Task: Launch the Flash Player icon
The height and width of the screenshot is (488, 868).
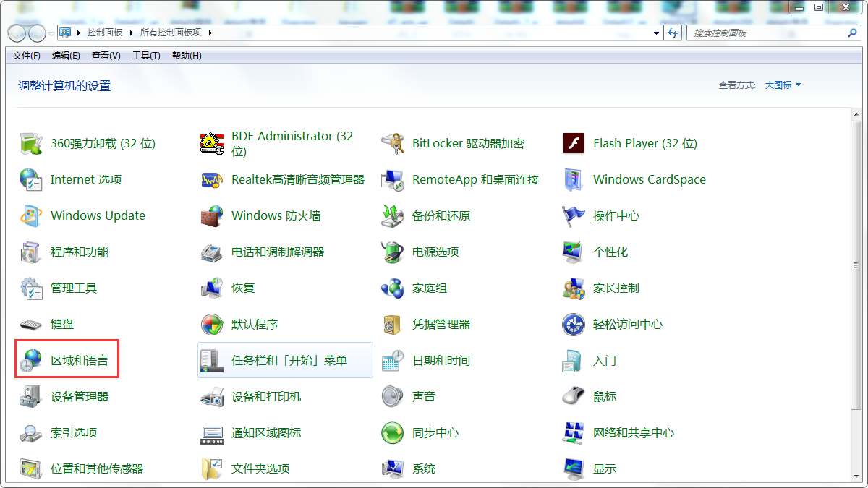Action: point(573,143)
